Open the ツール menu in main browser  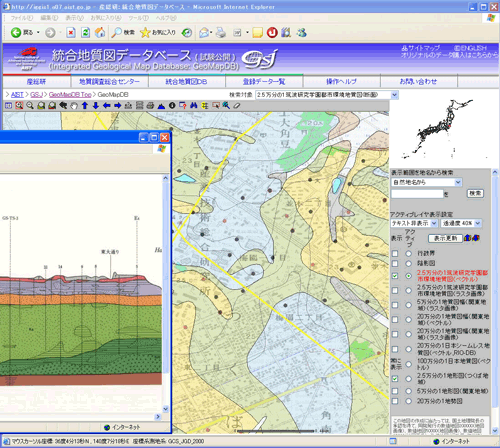[x=138, y=18]
